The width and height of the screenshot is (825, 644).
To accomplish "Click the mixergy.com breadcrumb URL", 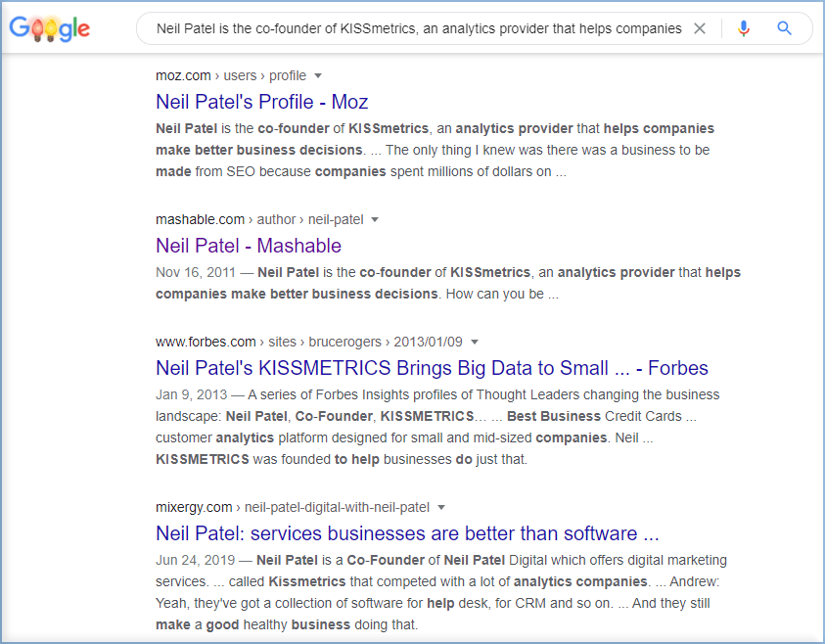I will [293, 507].
